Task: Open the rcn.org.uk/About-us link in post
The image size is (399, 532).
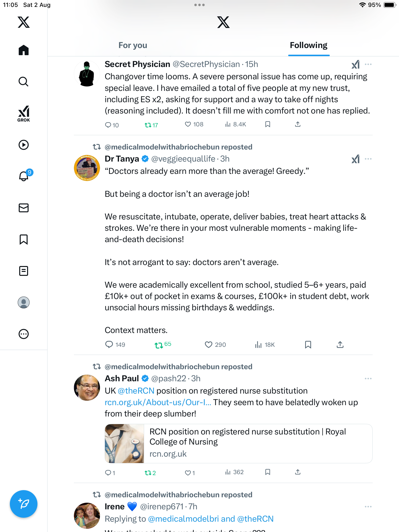Action: tap(158, 402)
